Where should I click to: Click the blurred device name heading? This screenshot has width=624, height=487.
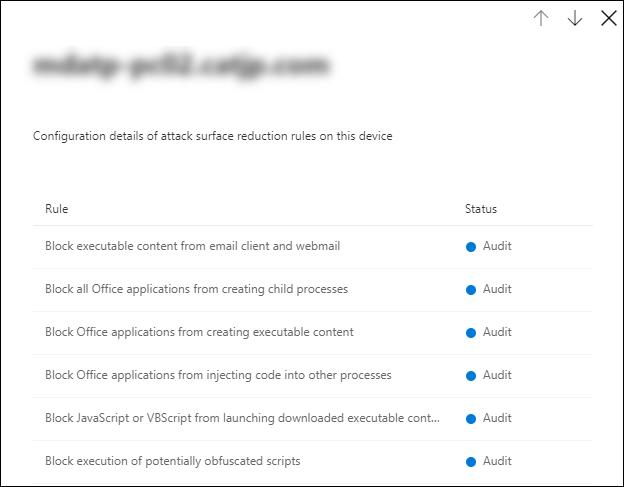point(181,67)
